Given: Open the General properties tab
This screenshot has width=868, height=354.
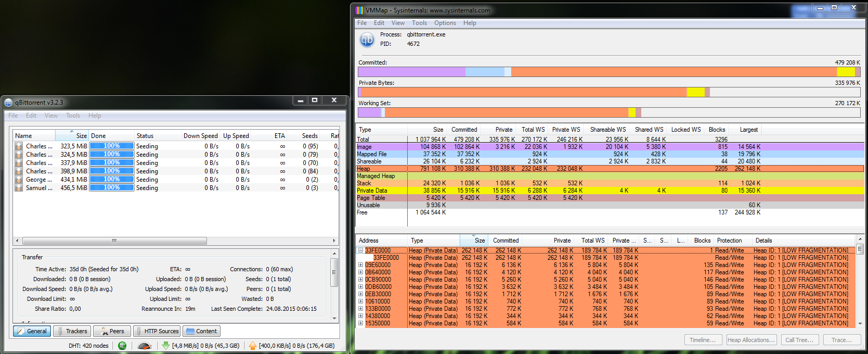Looking at the screenshot, I should (x=32, y=331).
